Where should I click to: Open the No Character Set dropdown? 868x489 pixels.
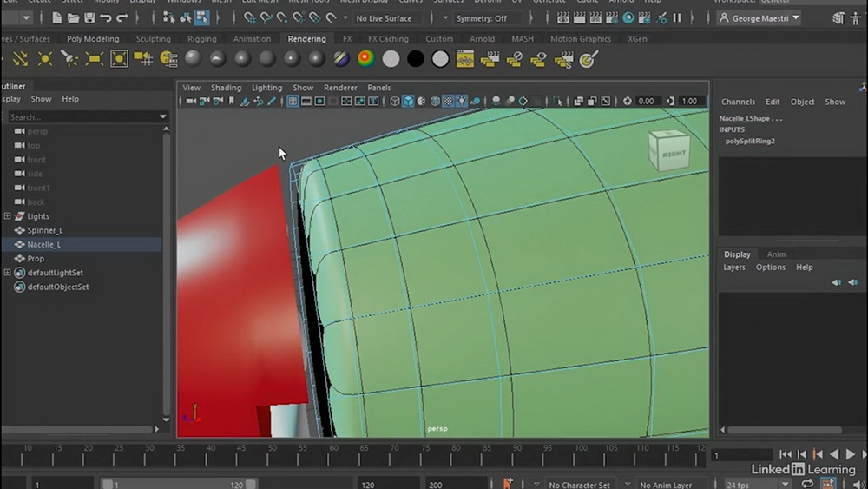(579, 485)
